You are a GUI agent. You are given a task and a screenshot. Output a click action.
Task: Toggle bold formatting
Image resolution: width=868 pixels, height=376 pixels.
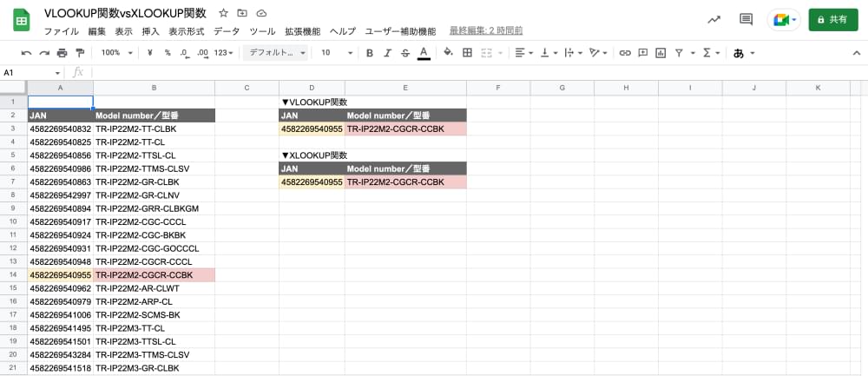[x=369, y=53]
